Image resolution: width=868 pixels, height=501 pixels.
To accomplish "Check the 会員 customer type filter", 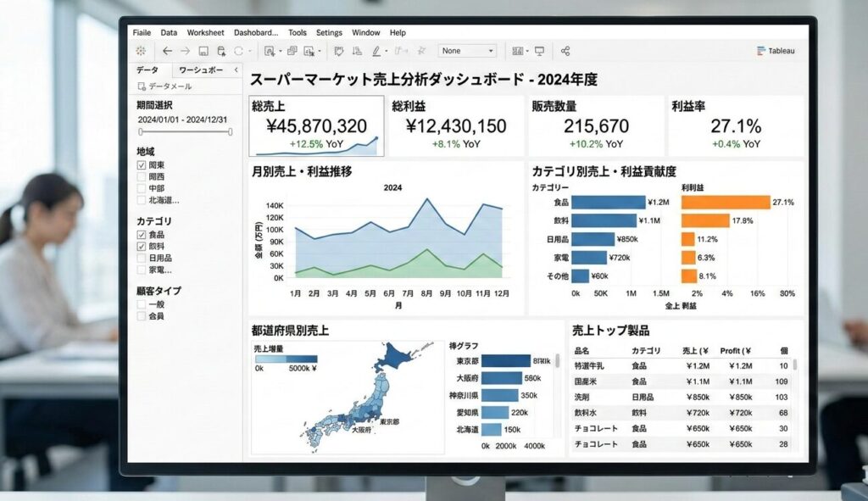I will 140,315.
